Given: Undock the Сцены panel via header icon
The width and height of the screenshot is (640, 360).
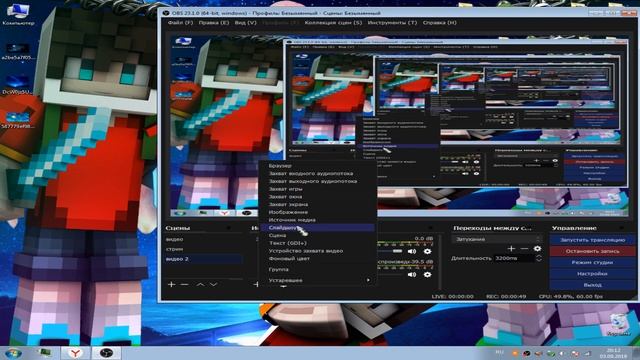Looking at the screenshot, I should [229, 228].
